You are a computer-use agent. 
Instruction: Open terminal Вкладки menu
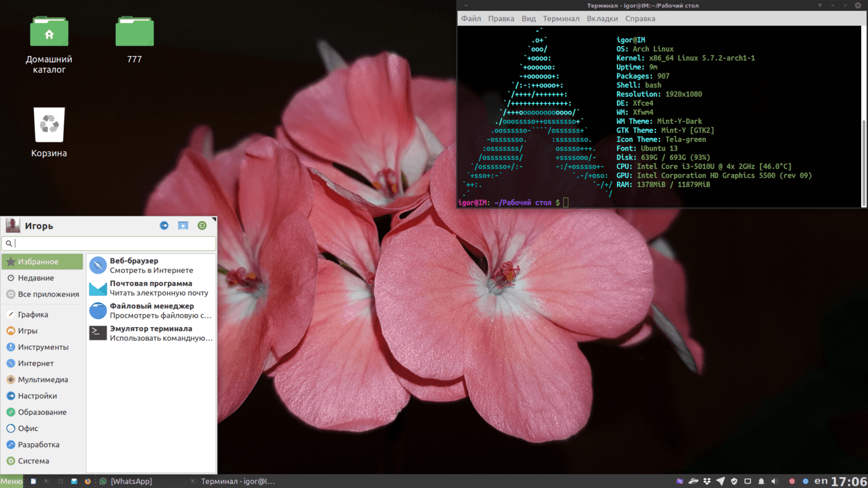coord(602,19)
